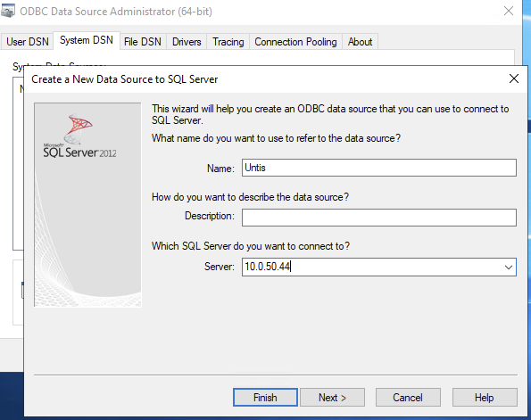Viewport: 531px width, 420px height.
Task: Switch to the User DSN tab
Action: click(28, 42)
